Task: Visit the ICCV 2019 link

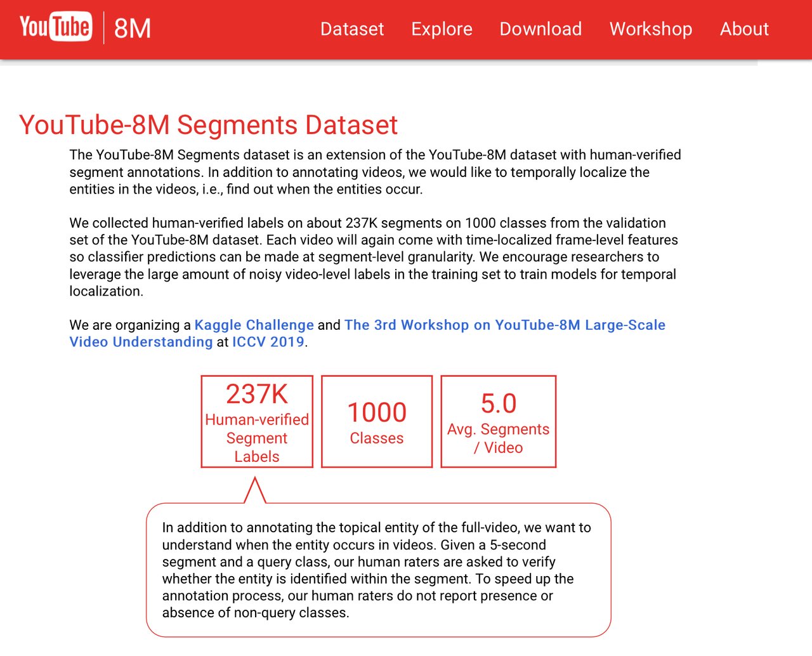Action: pos(268,342)
